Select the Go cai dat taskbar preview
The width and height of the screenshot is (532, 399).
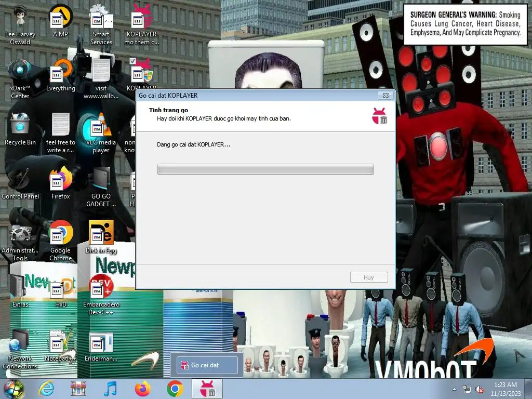tap(207, 365)
